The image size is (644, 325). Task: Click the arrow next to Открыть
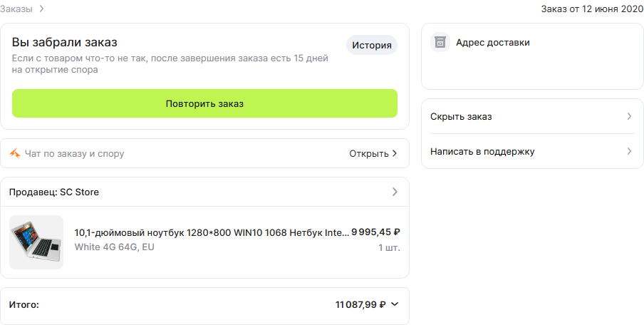pyautogui.click(x=395, y=153)
